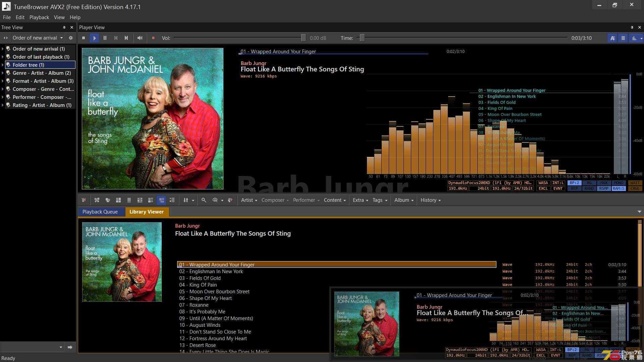The width and height of the screenshot is (644, 362).
Task: Click the list lines icon in Player View
Action: click(623, 38)
